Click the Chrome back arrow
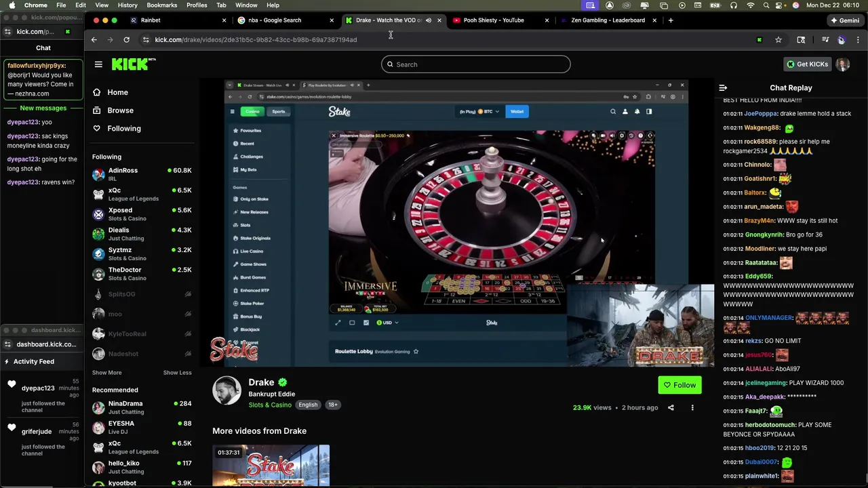 point(94,40)
